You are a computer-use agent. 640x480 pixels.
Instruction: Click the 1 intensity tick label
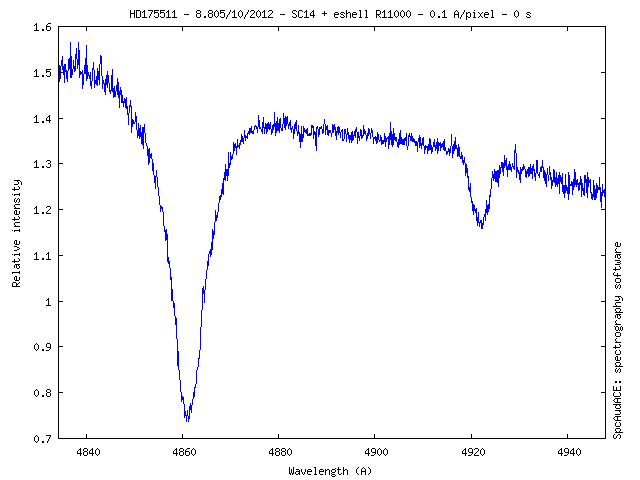[48, 301]
